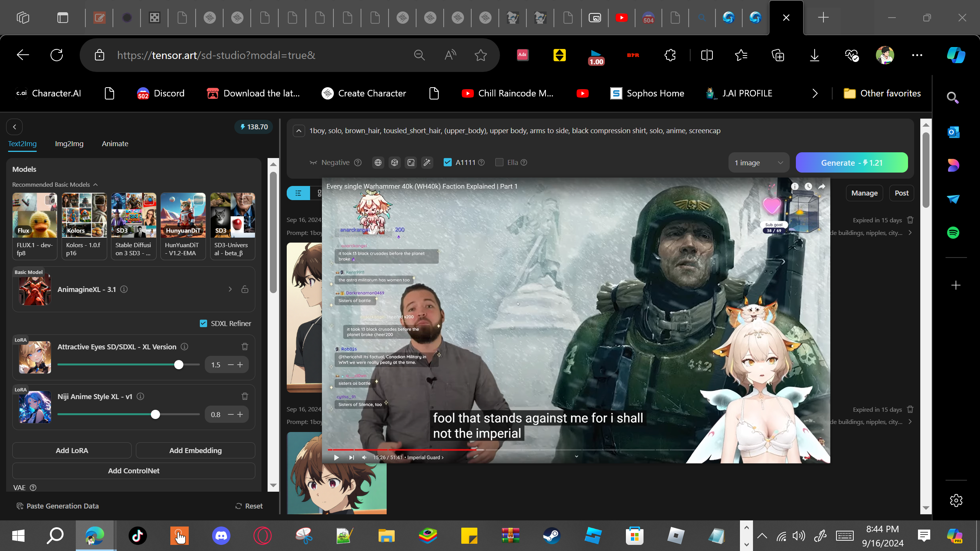Mute the video player volume

364,457
